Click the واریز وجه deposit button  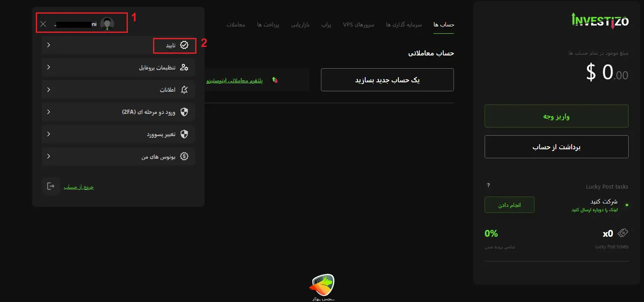click(556, 116)
